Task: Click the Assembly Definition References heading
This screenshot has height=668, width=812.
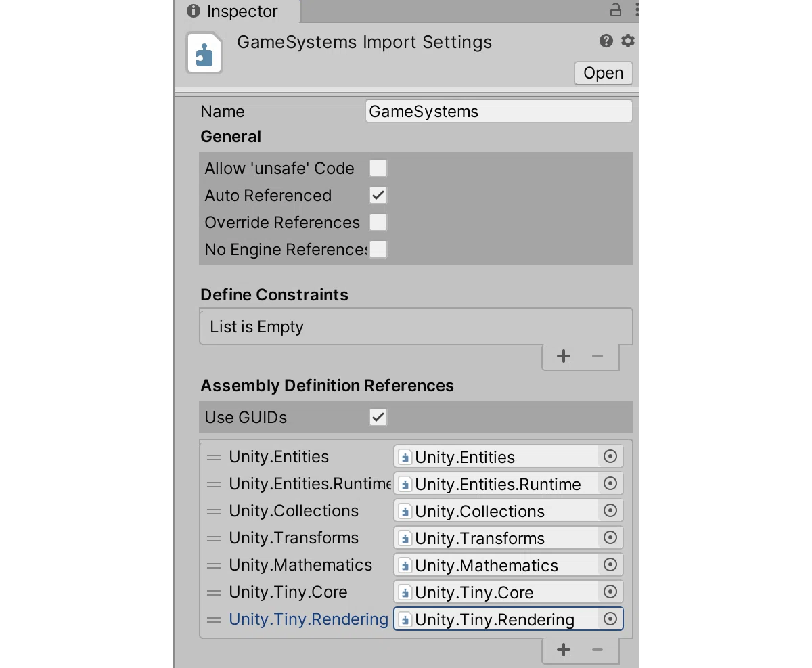Action: pyautogui.click(x=328, y=386)
